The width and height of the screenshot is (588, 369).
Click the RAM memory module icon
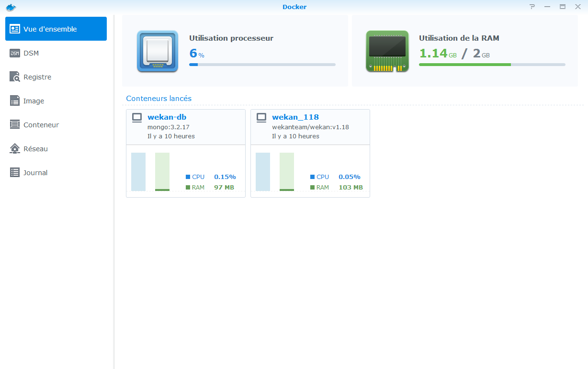(387, 51)
